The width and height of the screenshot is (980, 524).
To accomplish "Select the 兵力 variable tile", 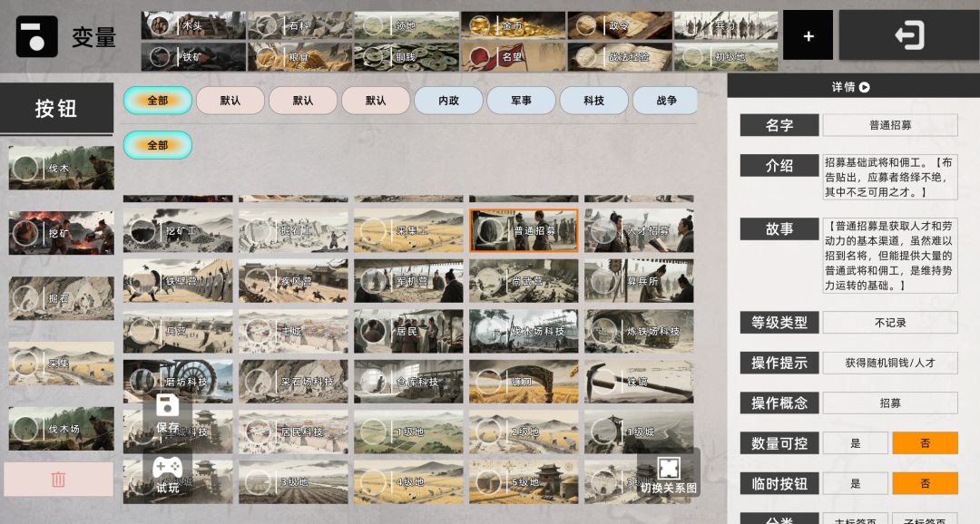I will tap(726, 25).
